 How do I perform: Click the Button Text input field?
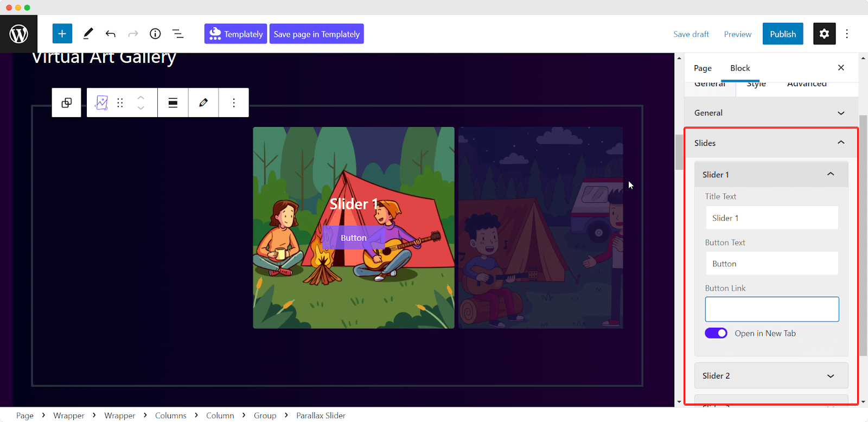(x=771, y=264)
